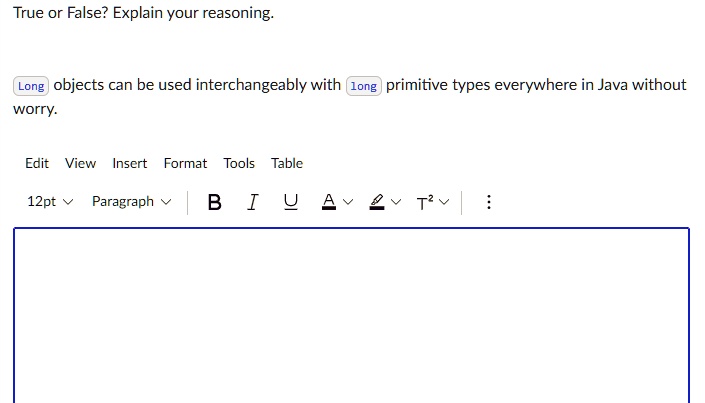The height and width of the screenshot is (403, 705).
Task: Open the Paragraph block format dropdown
Action: (x=132, y=202)
